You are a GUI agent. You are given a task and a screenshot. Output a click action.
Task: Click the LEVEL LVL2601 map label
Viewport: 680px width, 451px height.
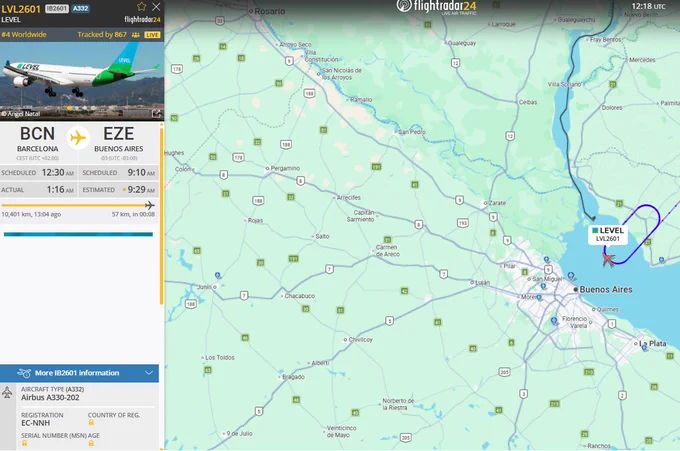tap(608, 234)
